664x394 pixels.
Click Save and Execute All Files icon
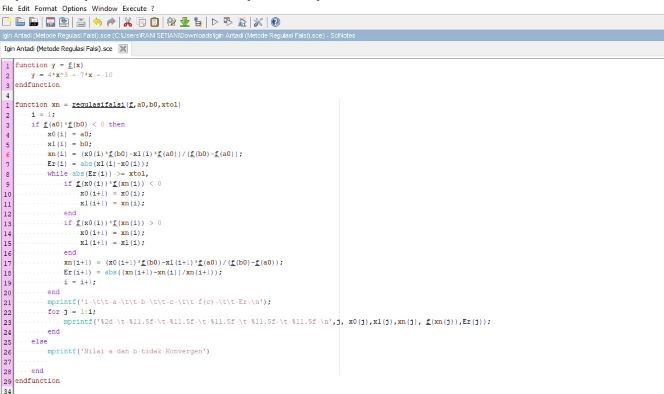pyautogui.click(x=242, y=22)
